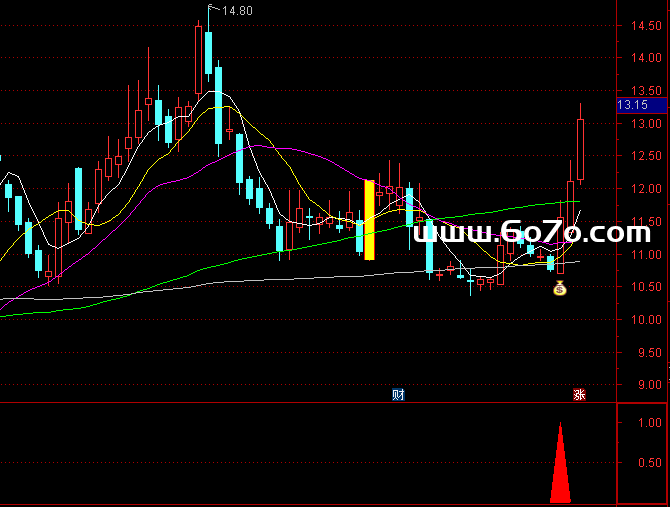The width and height of the screenshot is (670, 507).
Task: Click the red 涨 event marker
Action: coord(579,394)
